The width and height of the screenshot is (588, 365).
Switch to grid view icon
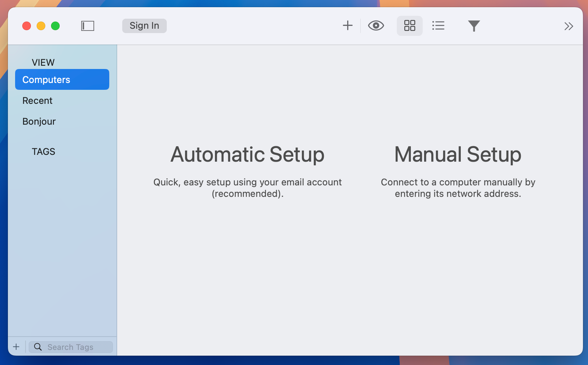click(x=409, y=26)
